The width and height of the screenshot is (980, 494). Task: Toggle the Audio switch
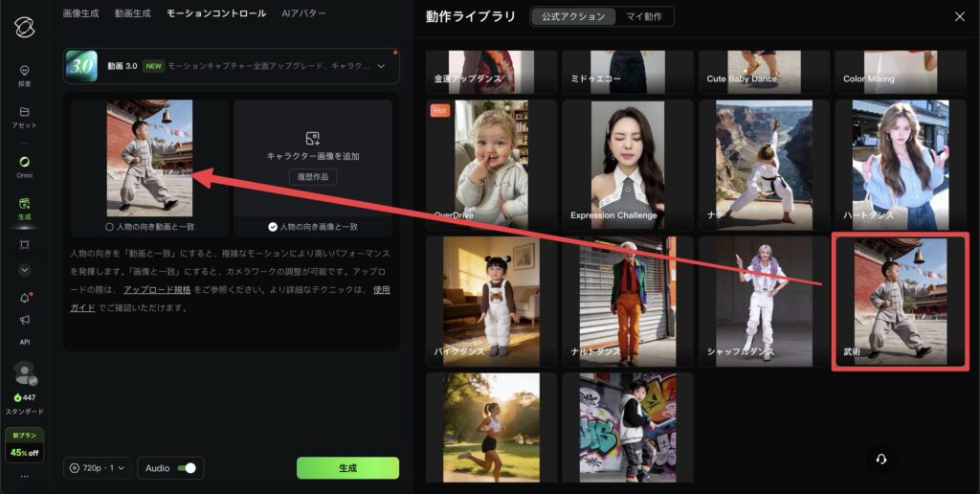pos(188,468)
